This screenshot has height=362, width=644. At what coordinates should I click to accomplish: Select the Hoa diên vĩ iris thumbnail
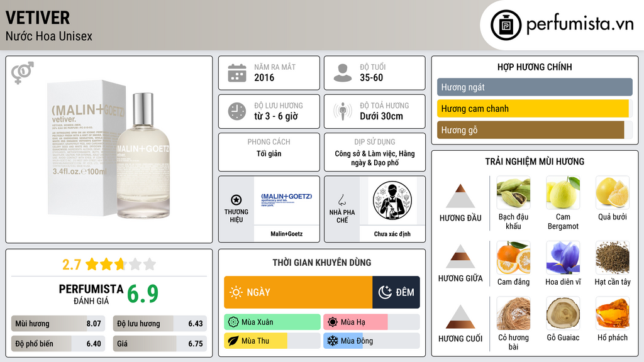[563, 258]
